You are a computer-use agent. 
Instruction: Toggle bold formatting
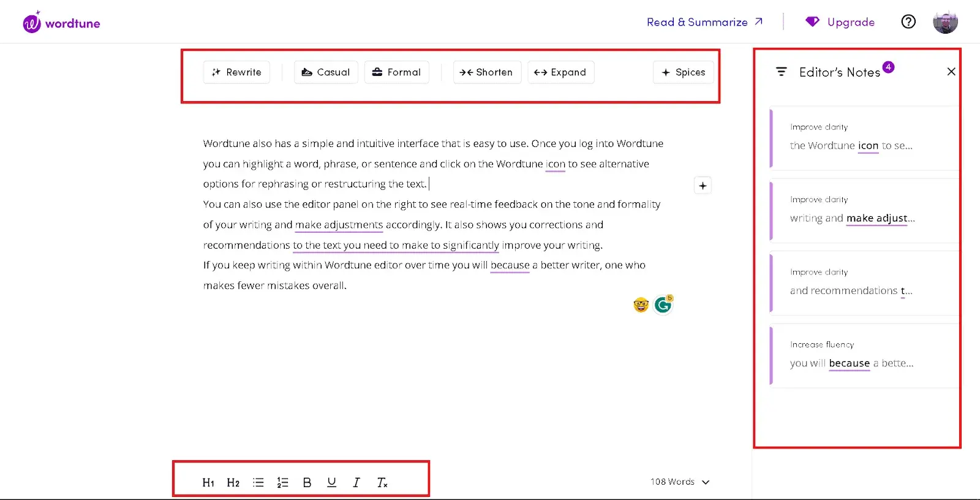click(x=307, y=482)
